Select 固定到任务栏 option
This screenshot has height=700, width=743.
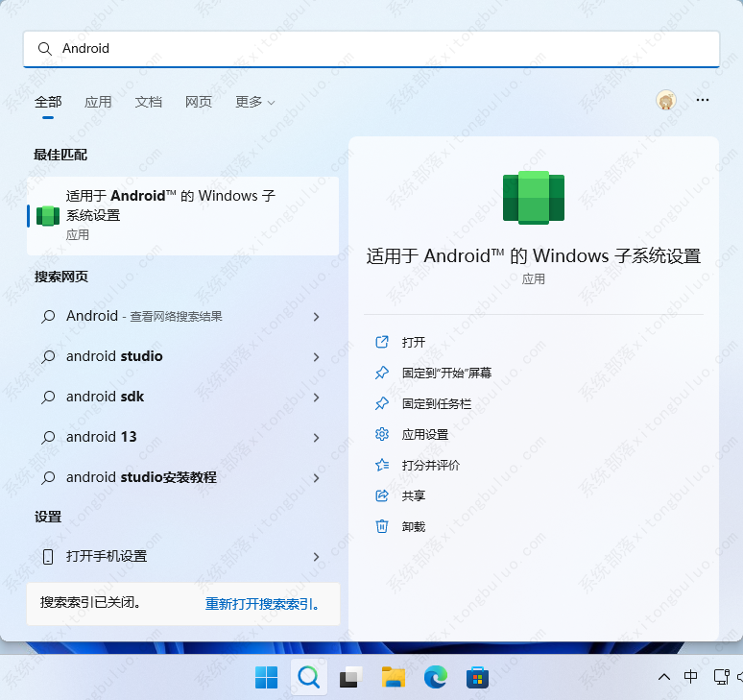point(437,403)
